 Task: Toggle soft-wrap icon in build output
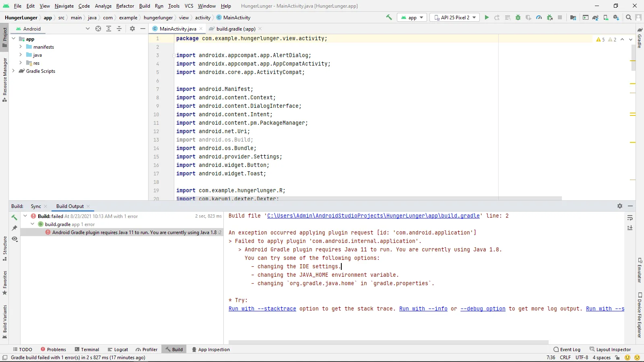click(x=630, y=218)
